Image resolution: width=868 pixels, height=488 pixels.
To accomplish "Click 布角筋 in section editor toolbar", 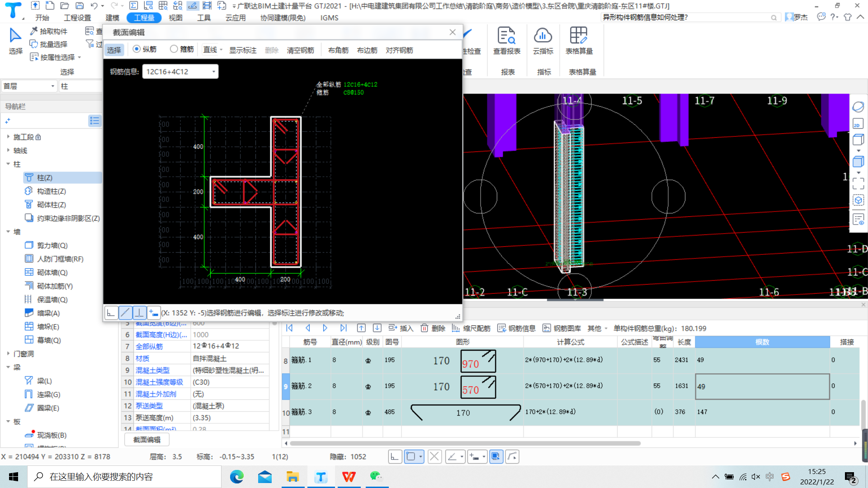I will 338,50.
